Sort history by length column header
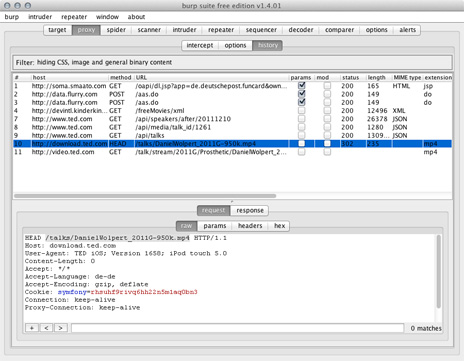Image resolution: width=464 pixels, height=361 pixels. (x=377, y=77)
